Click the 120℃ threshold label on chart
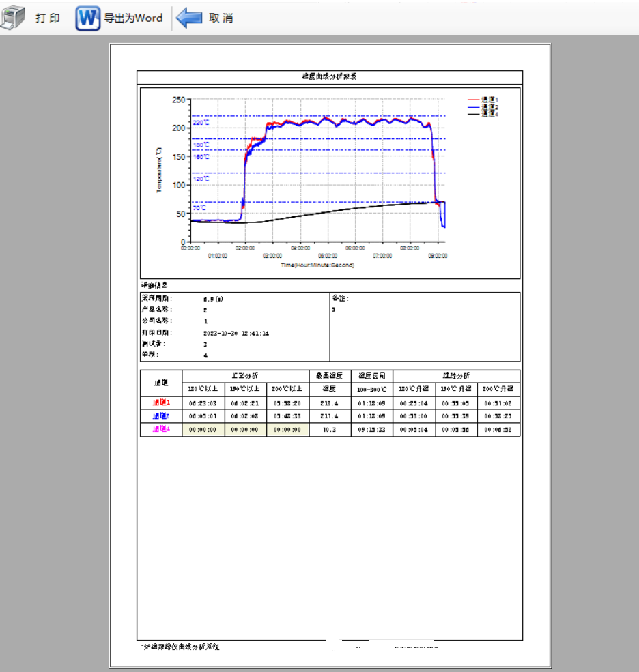Screen dimensions: 639x672 pos(201,179)
